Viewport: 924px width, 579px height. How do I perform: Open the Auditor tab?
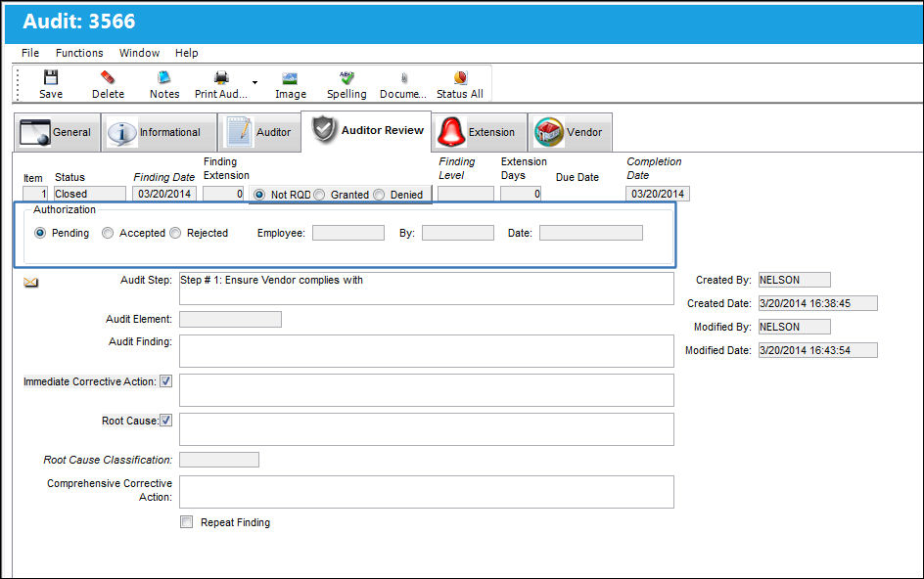[259, 132]
